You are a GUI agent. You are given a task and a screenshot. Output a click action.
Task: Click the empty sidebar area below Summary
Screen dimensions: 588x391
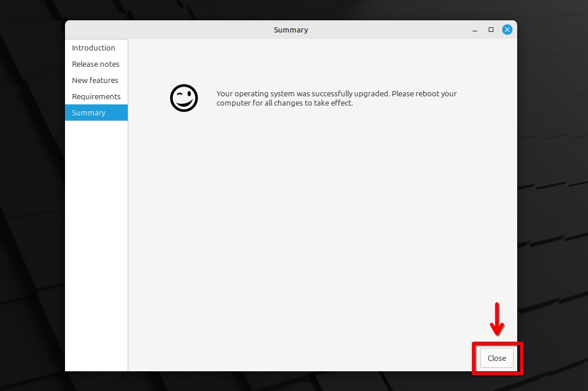[x=96, y=245]
